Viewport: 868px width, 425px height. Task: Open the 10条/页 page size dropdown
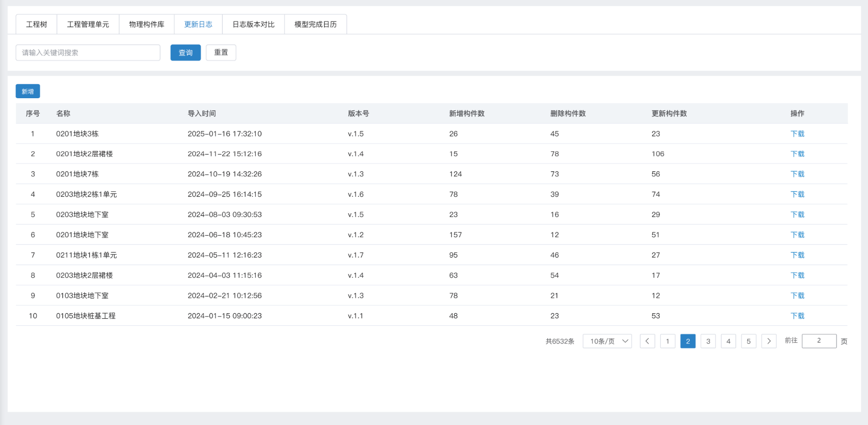[x=607, y=341]
